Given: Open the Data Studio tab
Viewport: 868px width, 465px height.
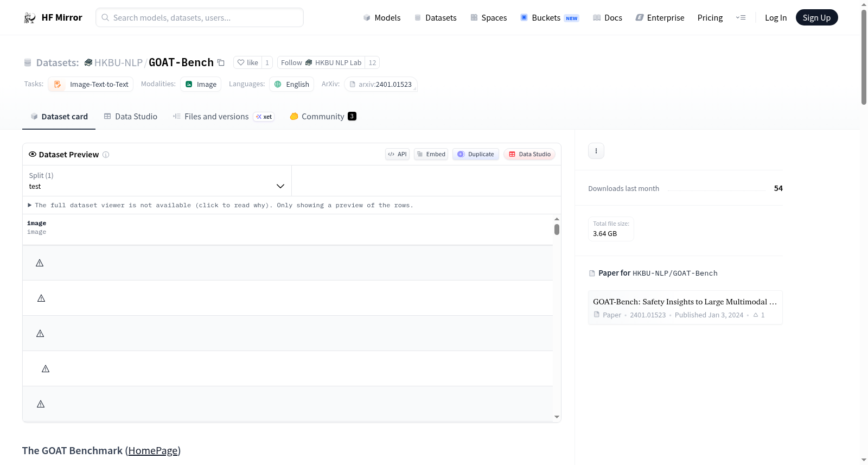Looking at the screenshot, I should (x=131, y=117).
